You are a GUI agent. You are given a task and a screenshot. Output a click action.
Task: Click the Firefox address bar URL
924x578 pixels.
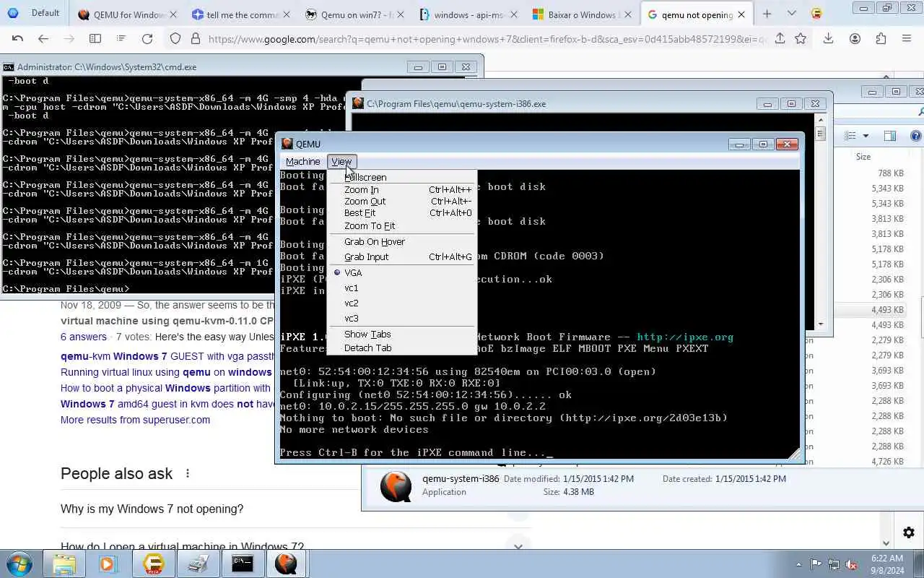click(x=488, y=39)
